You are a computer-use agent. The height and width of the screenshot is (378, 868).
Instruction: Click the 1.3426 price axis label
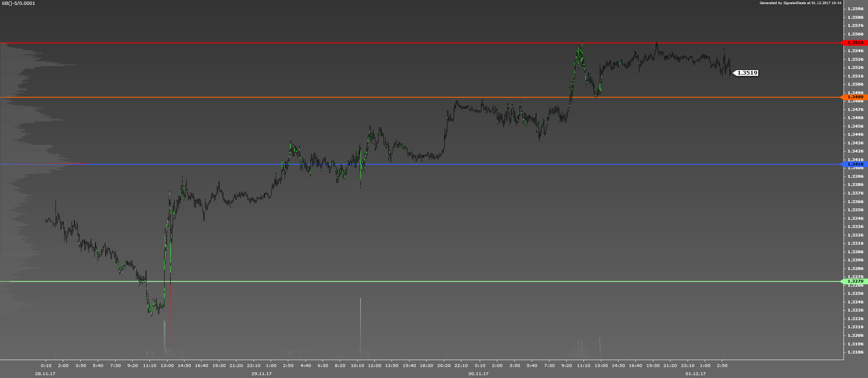(855, 151)
